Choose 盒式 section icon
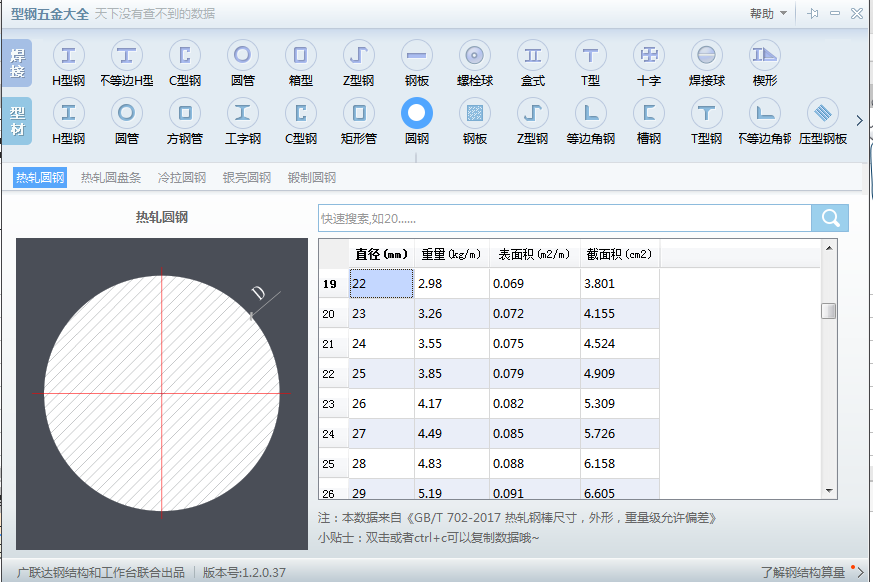This screenshot has height=582, width=873. coord(533,55)
